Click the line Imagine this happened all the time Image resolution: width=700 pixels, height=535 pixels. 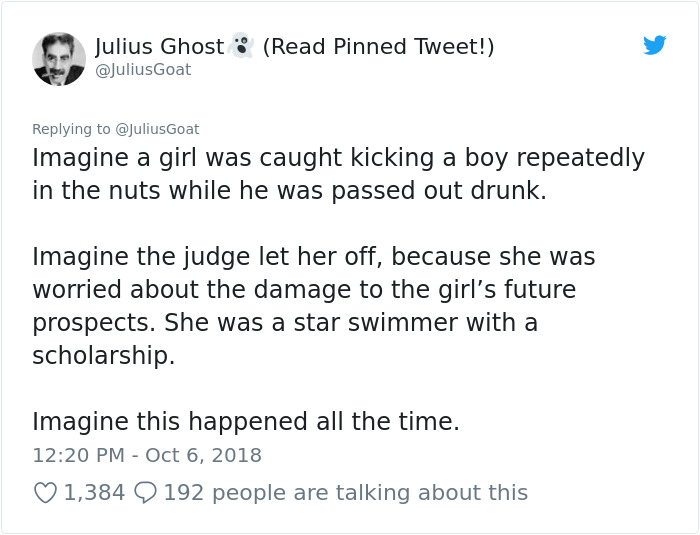pos(246,422)
